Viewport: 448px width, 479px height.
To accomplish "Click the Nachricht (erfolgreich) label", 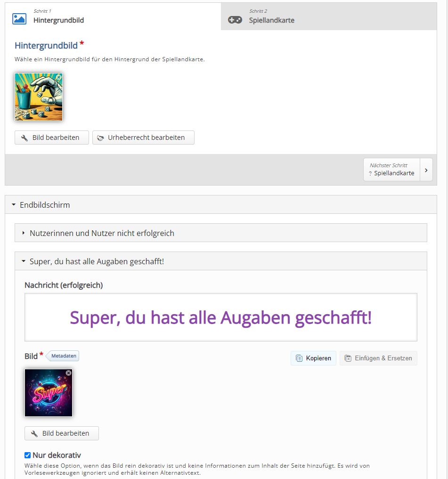I will point(64,285).
